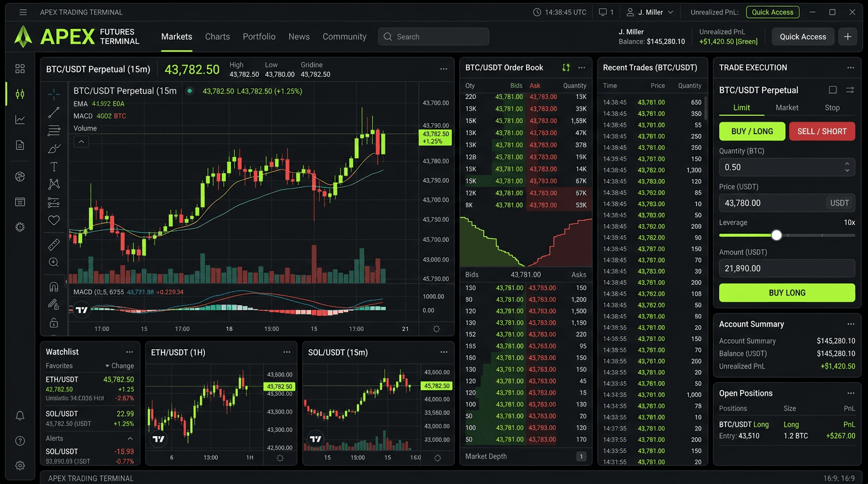Select the crosshair cursor tool
The height and width of the screenshot is (484, 868).
(54, 95)
